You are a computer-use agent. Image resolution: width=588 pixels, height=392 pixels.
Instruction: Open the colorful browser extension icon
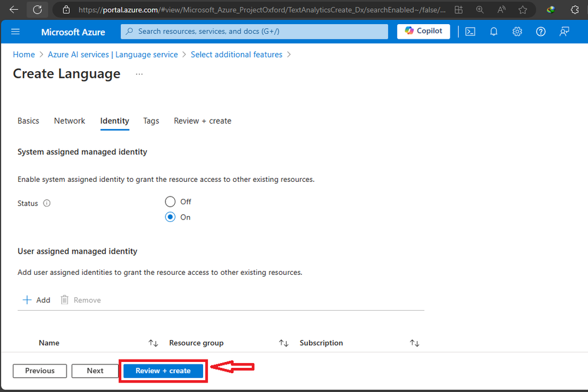[x=551, y=10]
